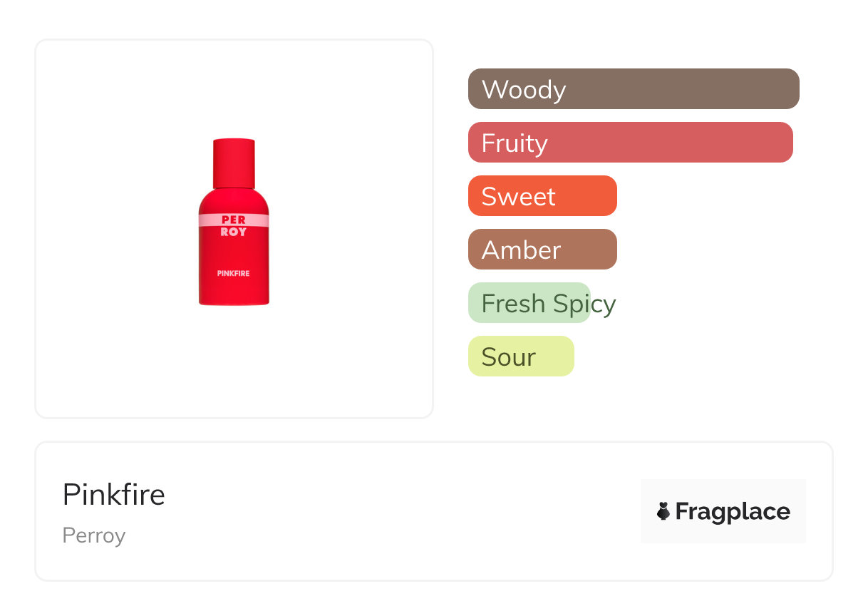Click the PINKFIRE text printed on the bottle

point(234,273)
